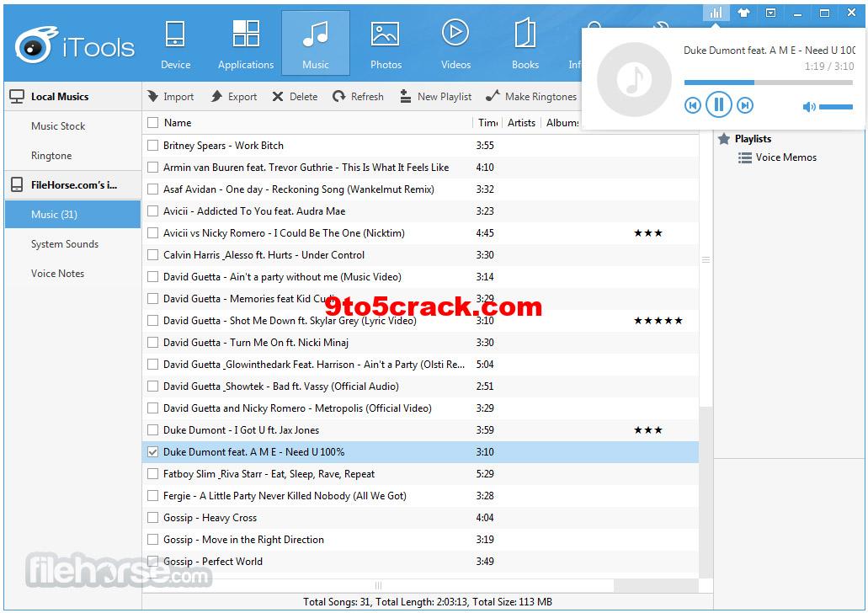The height and width of the screenshot is (613, 868).
Task: Skip to the previous track
Action: pos(693,105)
